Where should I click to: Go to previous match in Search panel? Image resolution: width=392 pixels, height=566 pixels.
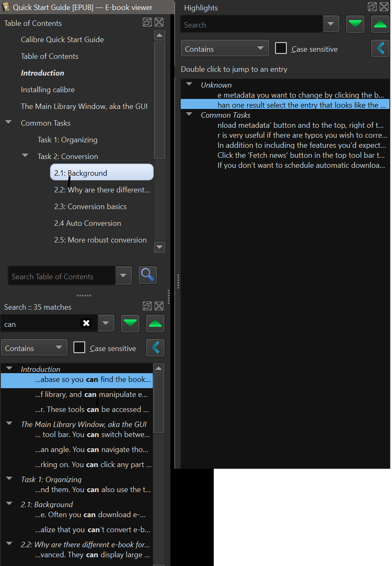tap(155, 323)
